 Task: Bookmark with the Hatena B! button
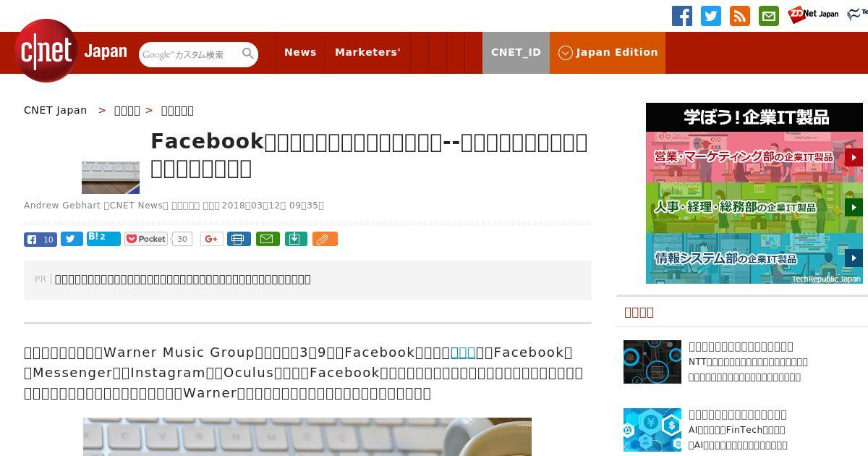point(103,238)
